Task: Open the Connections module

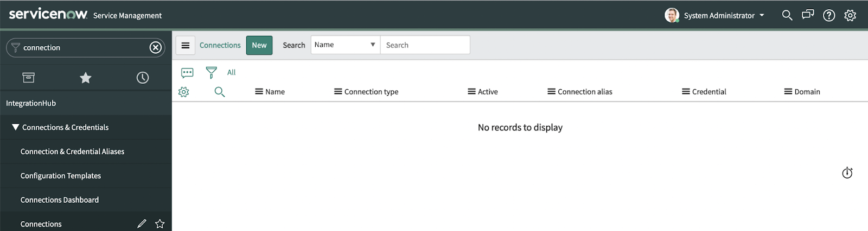Action: [41, 224]
